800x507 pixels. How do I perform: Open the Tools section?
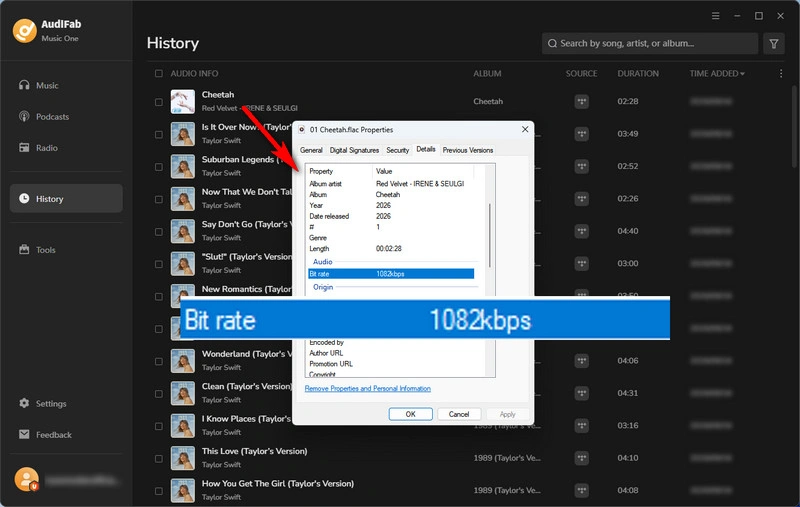point(38,249)
